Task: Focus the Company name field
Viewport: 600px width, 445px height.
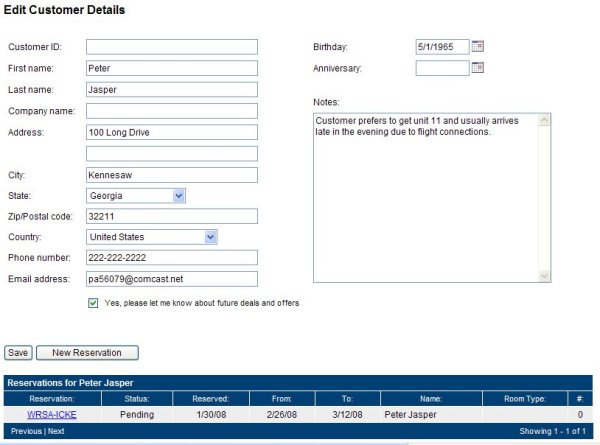Action: [172, 111]
